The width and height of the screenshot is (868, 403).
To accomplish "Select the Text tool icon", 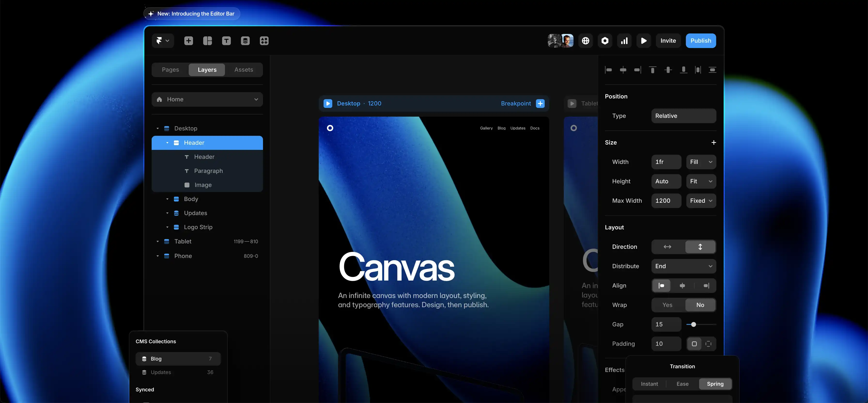I will point(226,41).
